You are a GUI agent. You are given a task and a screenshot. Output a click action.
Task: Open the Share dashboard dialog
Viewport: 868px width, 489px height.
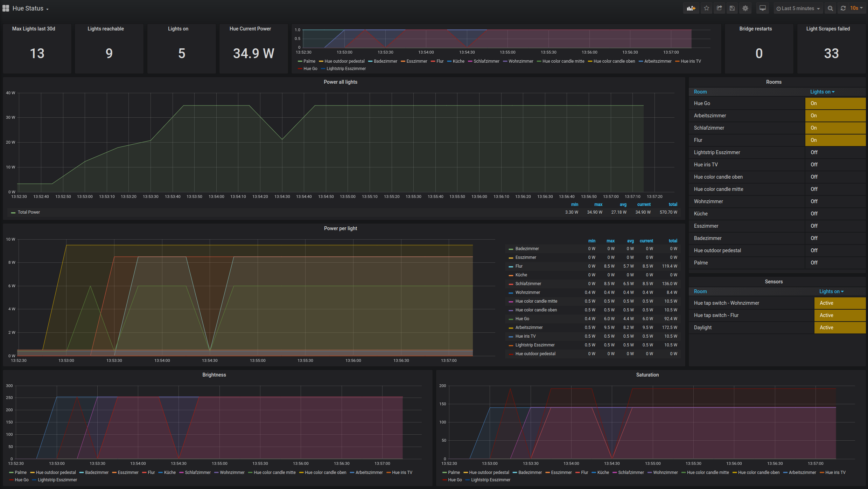point(719,8)
